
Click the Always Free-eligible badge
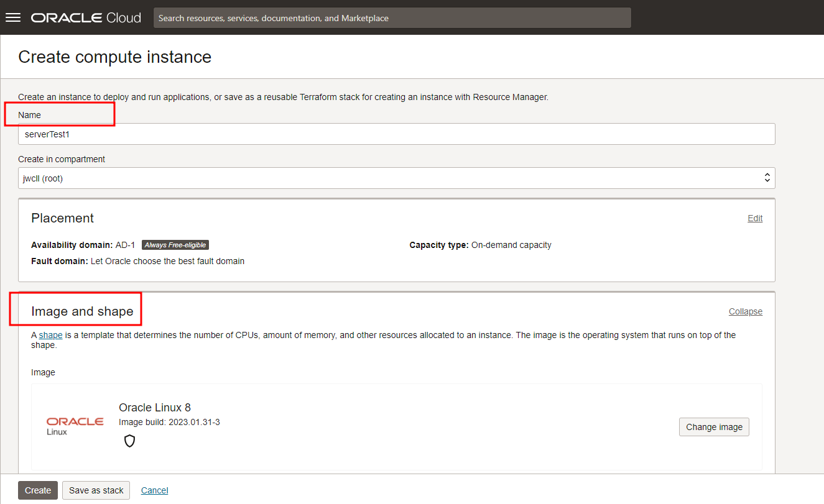tap(175, 245)
